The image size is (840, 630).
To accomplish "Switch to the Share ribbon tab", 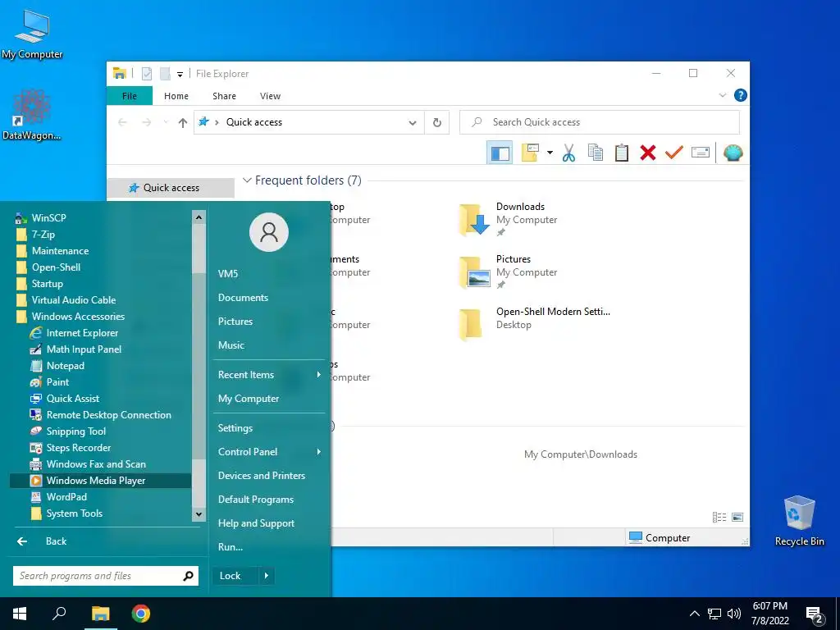I will point(224,96).
